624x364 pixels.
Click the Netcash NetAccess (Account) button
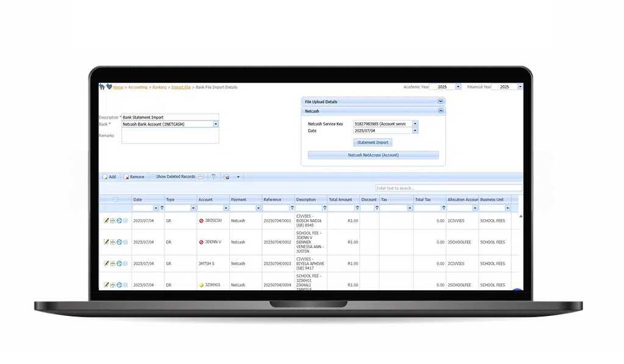coord(374,155)
